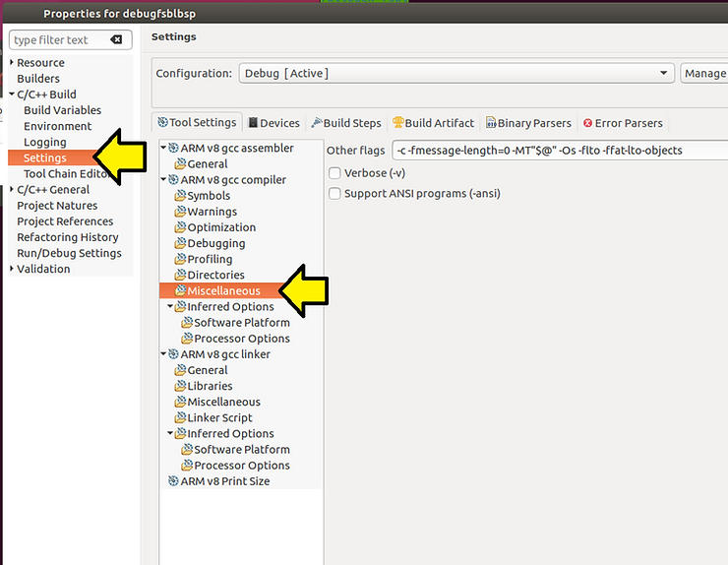Image resolution: width=728 pixels, height=565 pixels.
Task: Collapse ARM v8 gcc compiler node
Action: click(x=163, y=179)
